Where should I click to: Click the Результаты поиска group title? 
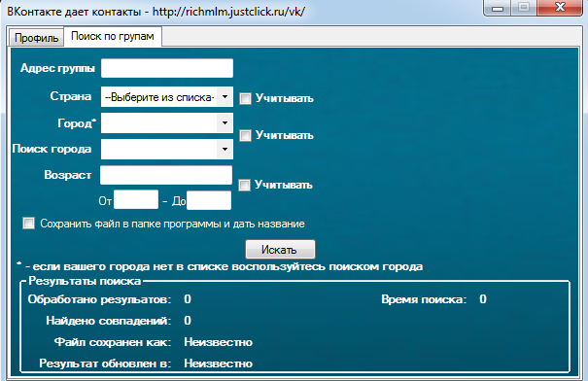[x=85, y=281]
